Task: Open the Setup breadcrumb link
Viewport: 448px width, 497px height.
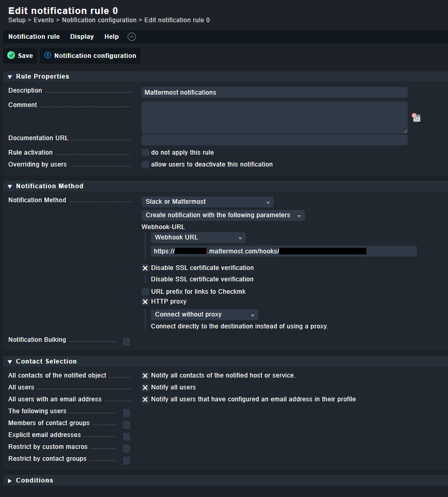Action: 16,20
